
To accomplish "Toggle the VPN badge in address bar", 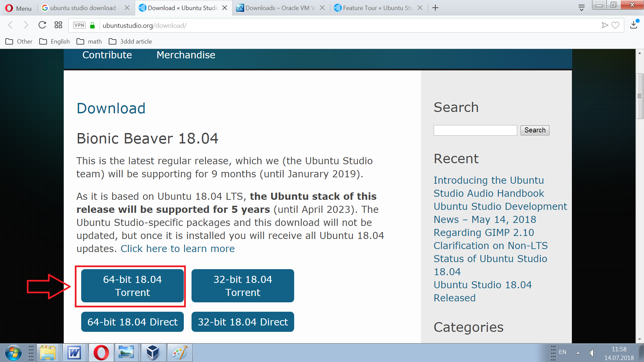I will (x=79, y=25).
